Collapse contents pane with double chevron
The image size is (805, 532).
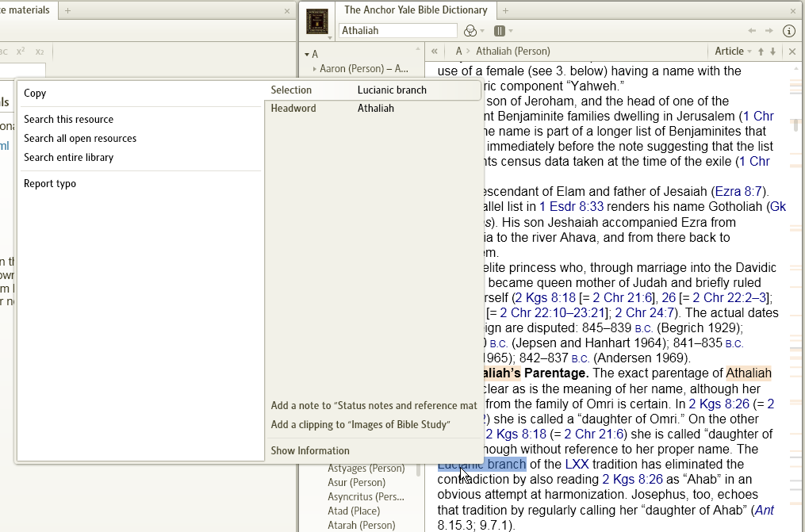tap(435, 52)
